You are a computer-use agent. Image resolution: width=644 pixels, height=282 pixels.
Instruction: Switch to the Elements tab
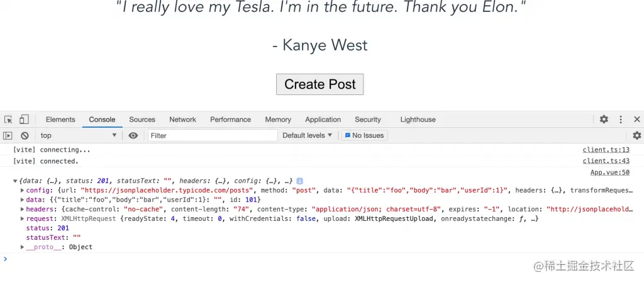click(60, 120)
